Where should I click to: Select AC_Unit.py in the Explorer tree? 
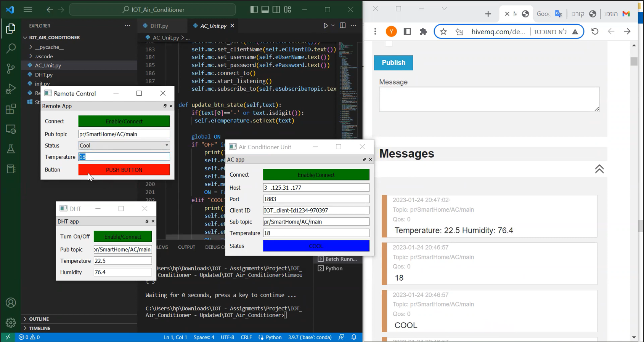pyautogui.click(x=48, y=66)
